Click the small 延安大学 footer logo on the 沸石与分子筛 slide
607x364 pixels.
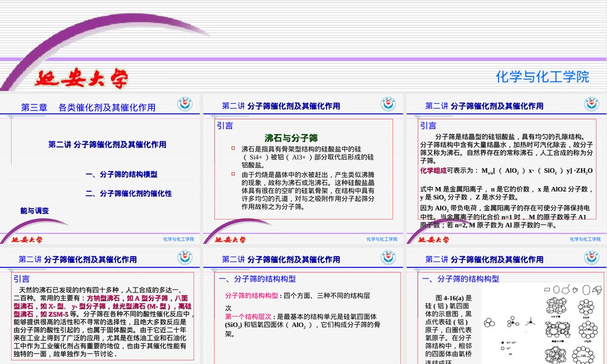tap(230, 240)
